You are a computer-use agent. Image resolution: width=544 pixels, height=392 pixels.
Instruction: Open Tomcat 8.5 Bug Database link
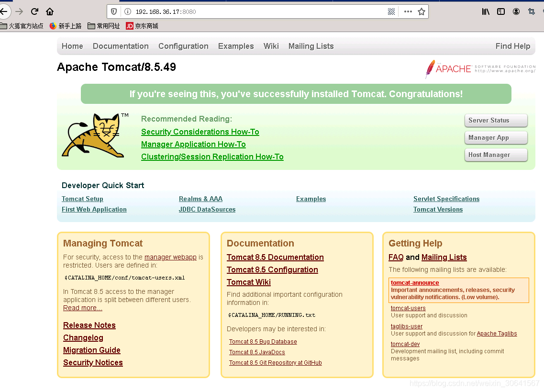point(263,342)
